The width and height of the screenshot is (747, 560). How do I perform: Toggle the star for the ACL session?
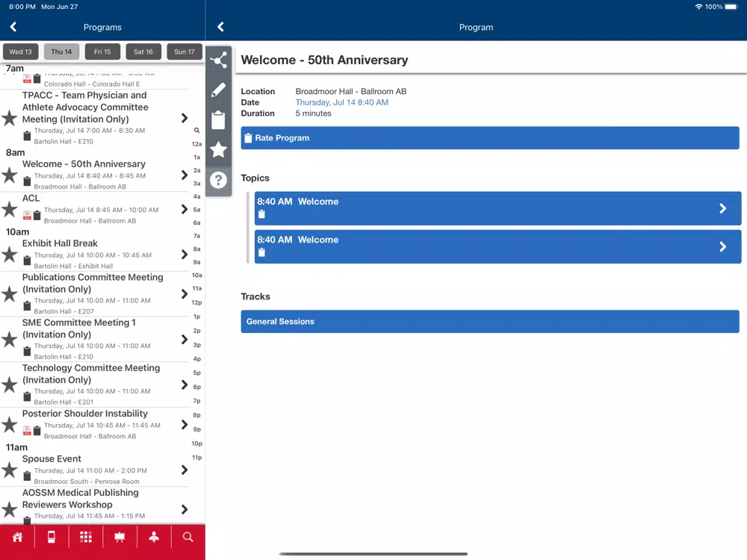tap(10, 209)
